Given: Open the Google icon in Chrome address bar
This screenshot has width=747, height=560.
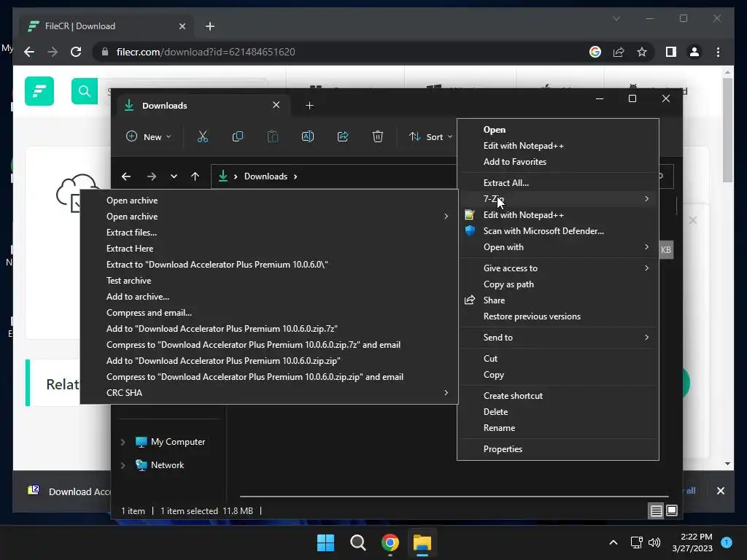Looking at the screenshot, I should (x=595, y=52).
